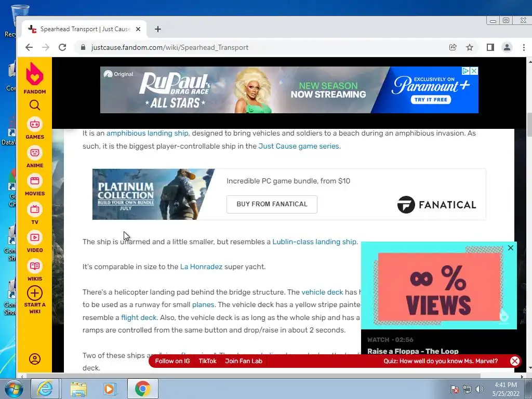Click the browser forward arrow
The height and width of the screenshot is (399, 532).
[46, 47]
